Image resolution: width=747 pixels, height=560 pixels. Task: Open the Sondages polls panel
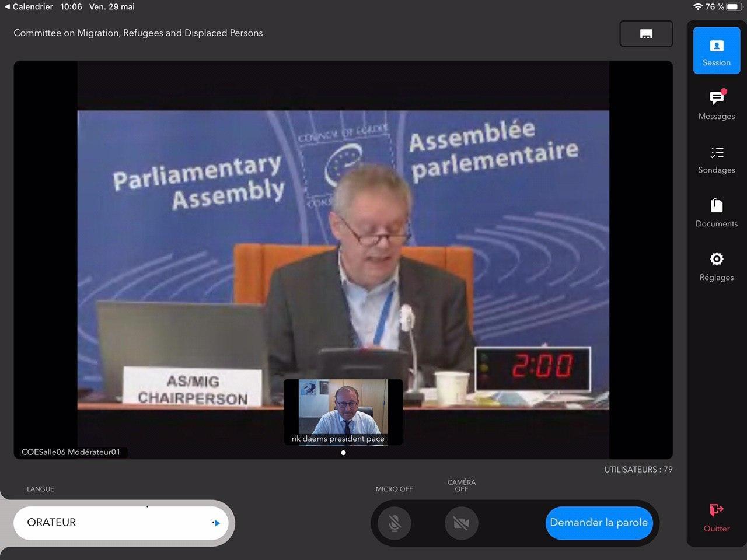tap(716, 160)
